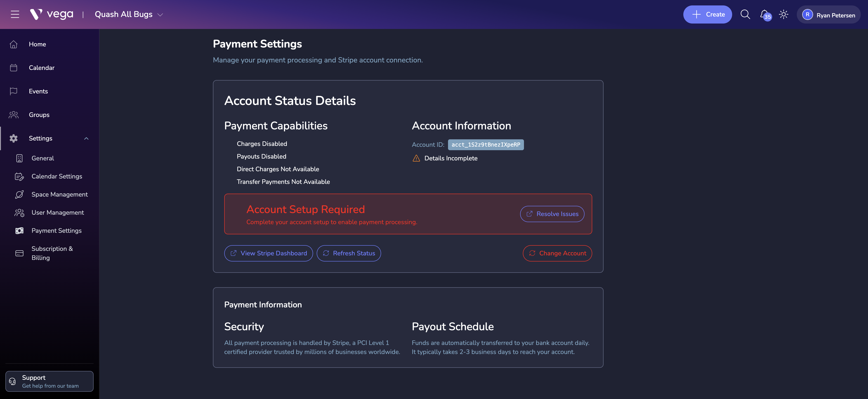Toggle light mode with the sun icon
Screen dimensions: 868x399
(x=783, y=14)
